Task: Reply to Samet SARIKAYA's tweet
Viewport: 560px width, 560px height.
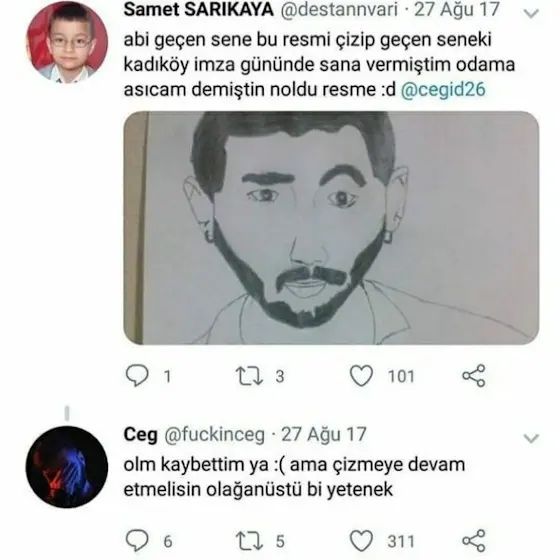Action: point(138,376)
